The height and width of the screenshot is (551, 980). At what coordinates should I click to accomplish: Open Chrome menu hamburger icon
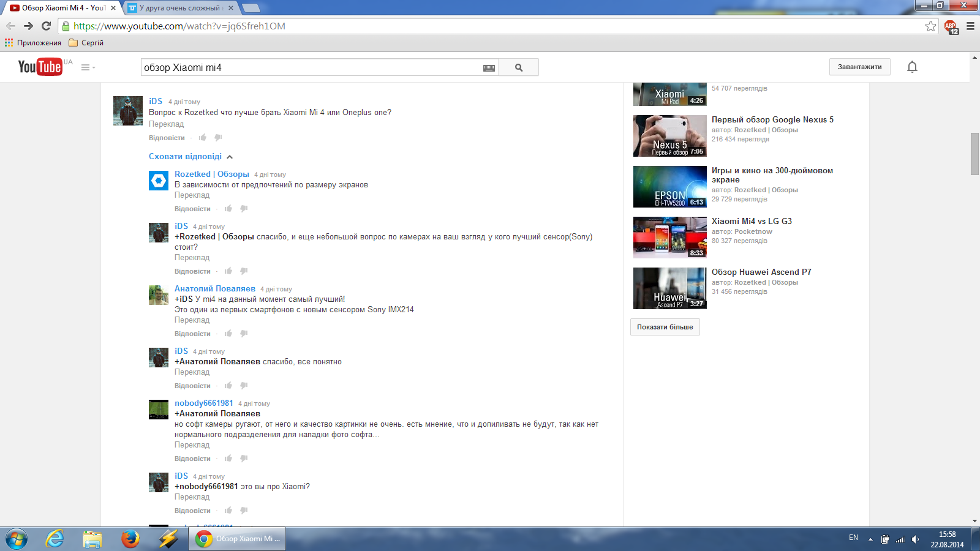970,26
